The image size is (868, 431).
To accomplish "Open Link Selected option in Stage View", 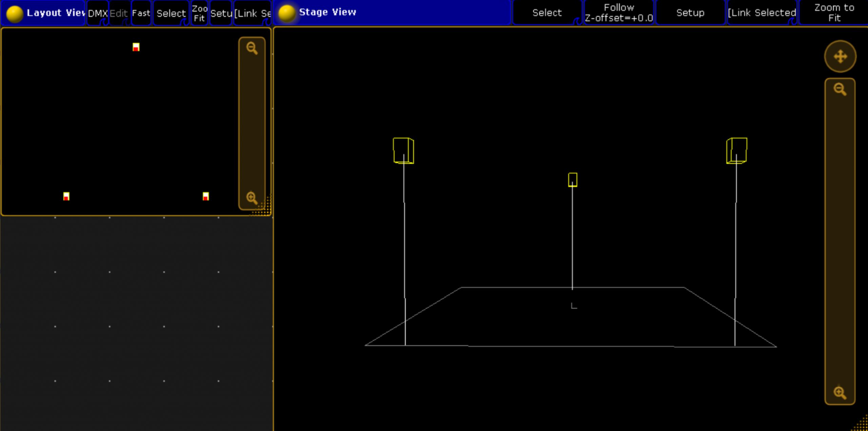I will coord(762,13).
